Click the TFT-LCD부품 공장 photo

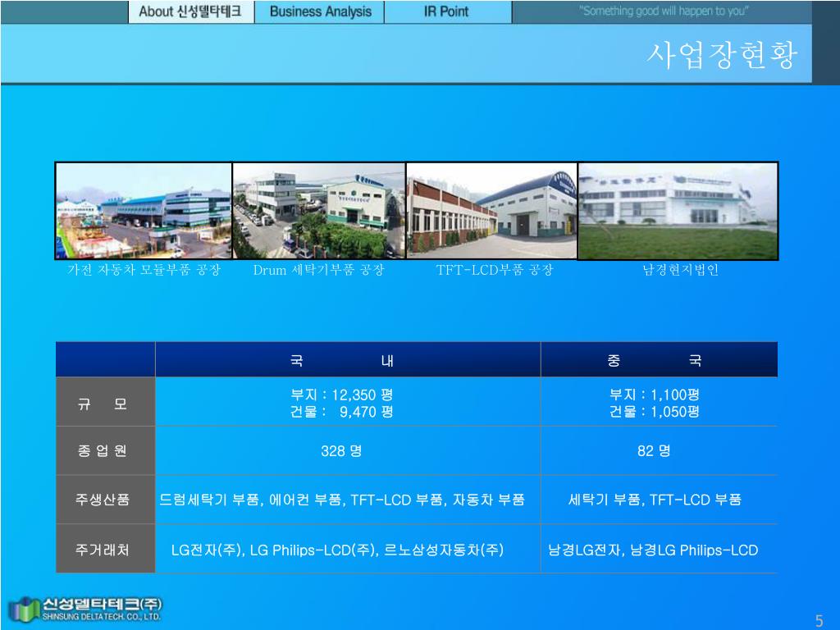492,211
